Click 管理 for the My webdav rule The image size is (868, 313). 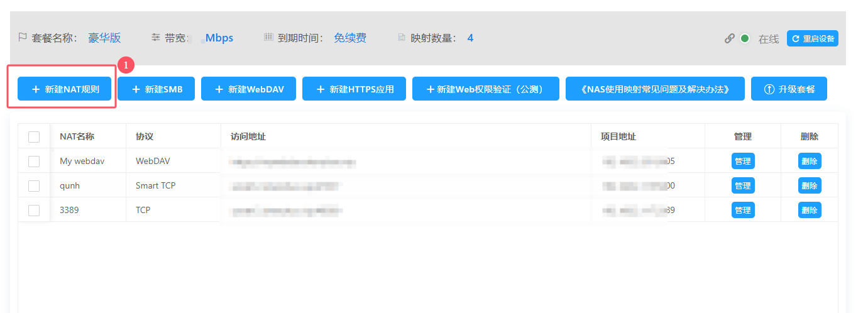point(742,162)
